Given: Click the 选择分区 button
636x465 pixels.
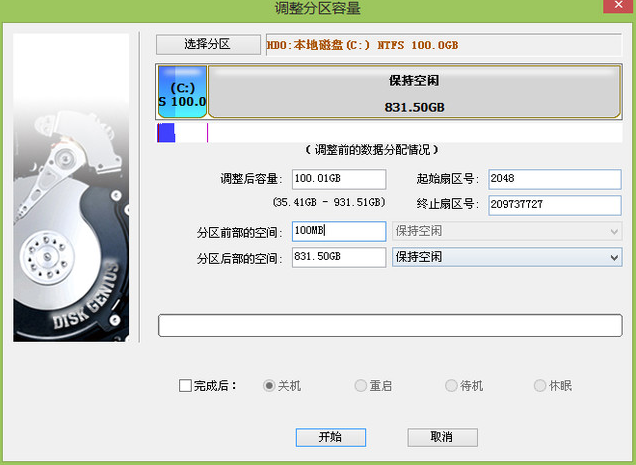Looking at the screenshot, I should 208,44.
